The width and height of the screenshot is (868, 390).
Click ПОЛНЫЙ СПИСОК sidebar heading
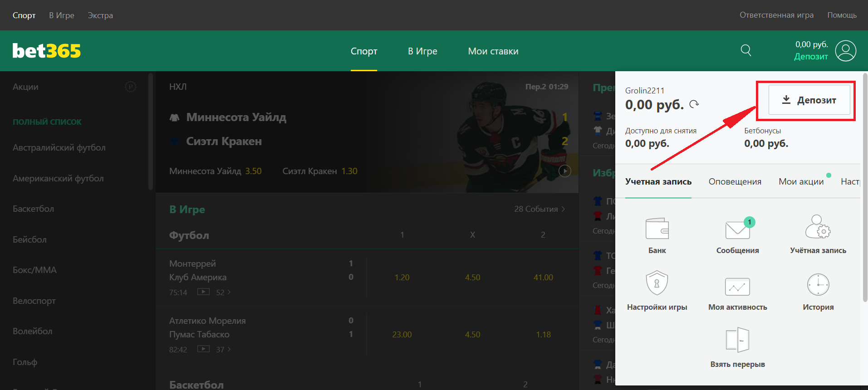coord(47,122)
